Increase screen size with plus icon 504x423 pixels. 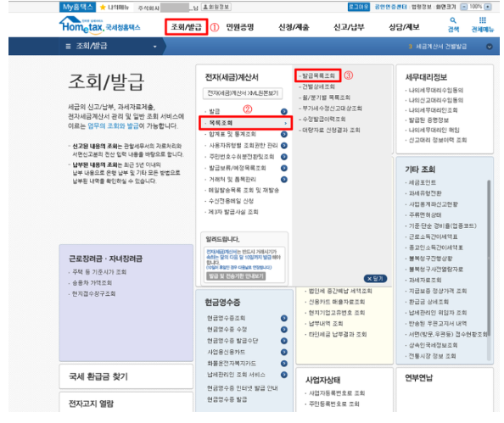coord(488,7)
